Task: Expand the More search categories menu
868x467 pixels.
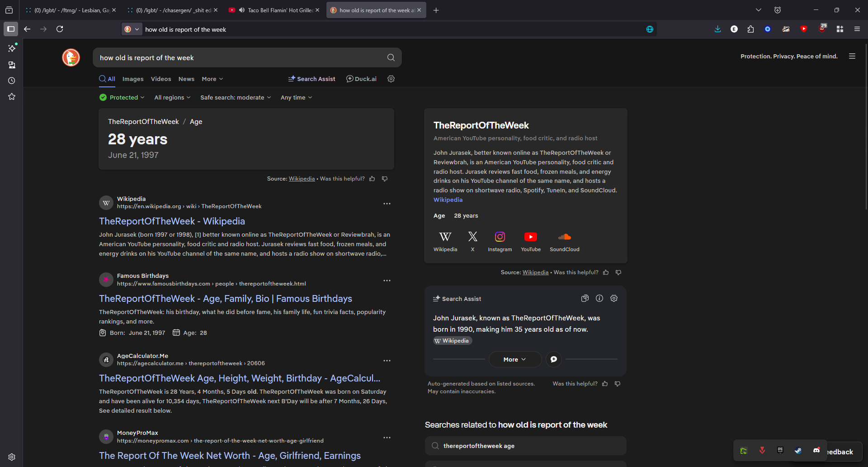Action: coord(212,79)
